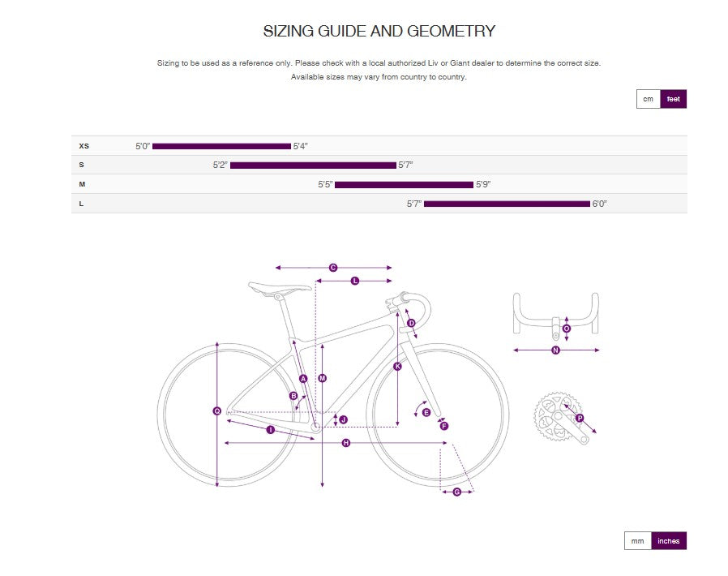728x576 pixels.
Task: Click the L reach marker
Action: [x=355, y=281]
